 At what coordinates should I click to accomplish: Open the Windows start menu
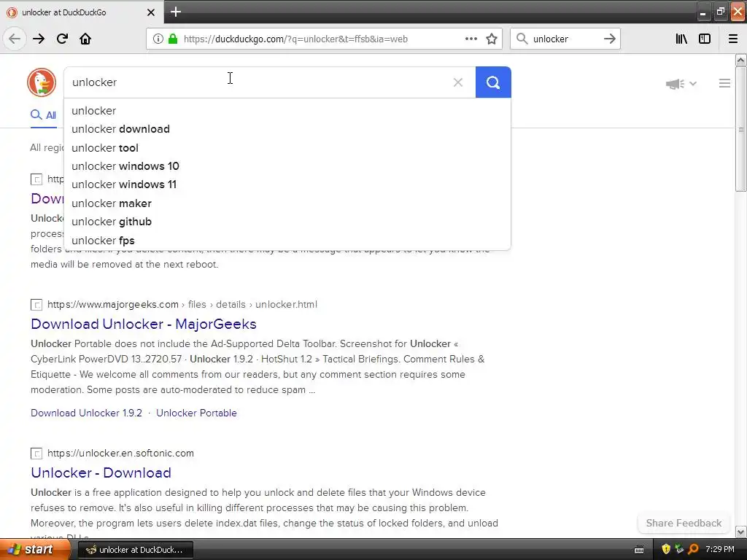35,550
